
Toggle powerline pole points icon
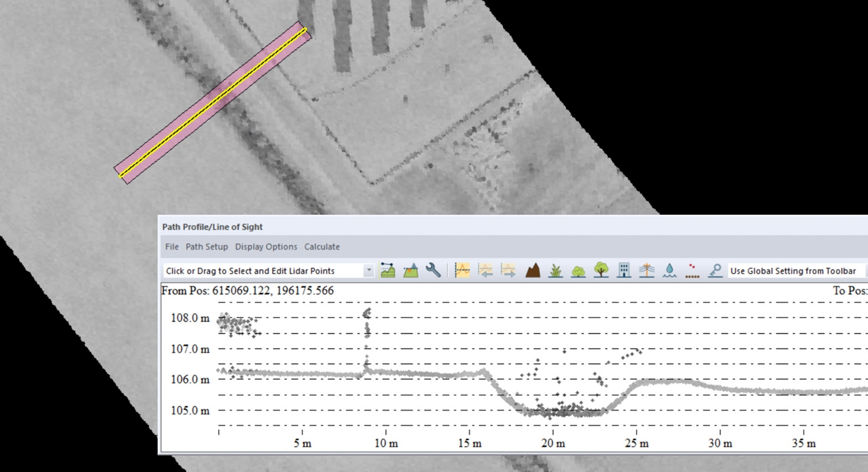(647, 271)
